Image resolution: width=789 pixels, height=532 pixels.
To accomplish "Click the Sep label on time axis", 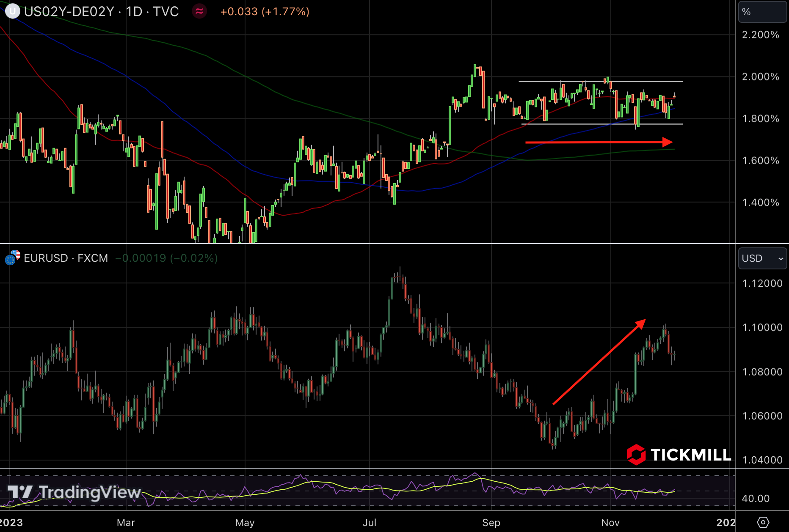I will pos(491,523).
